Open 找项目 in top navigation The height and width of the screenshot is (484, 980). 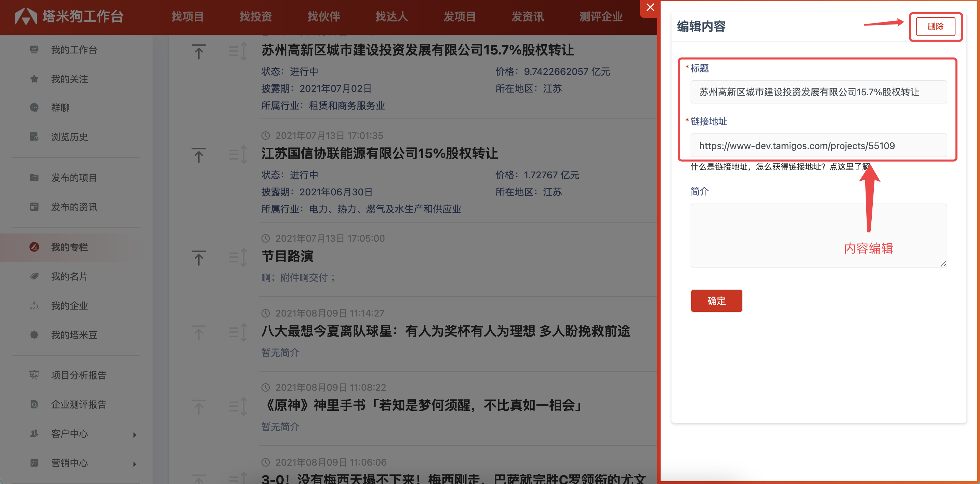click(x=188, y=16)
